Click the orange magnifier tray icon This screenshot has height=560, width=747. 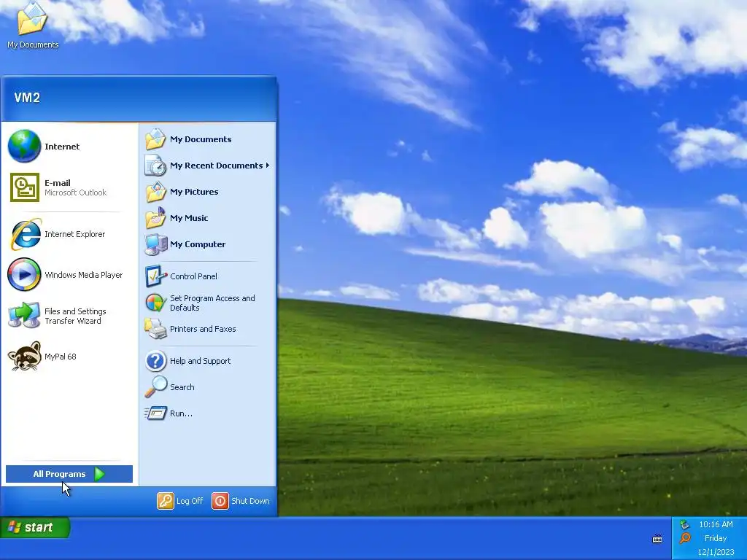tap(684, 538)
